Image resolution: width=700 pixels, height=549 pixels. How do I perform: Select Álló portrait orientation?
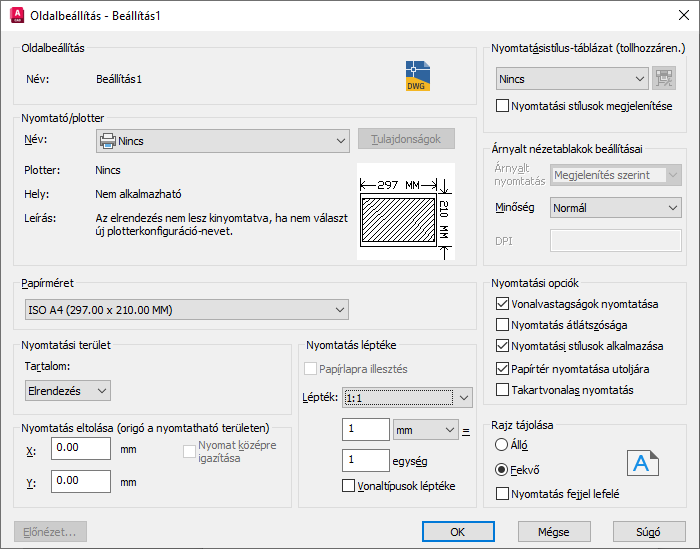tap(501, 445)
